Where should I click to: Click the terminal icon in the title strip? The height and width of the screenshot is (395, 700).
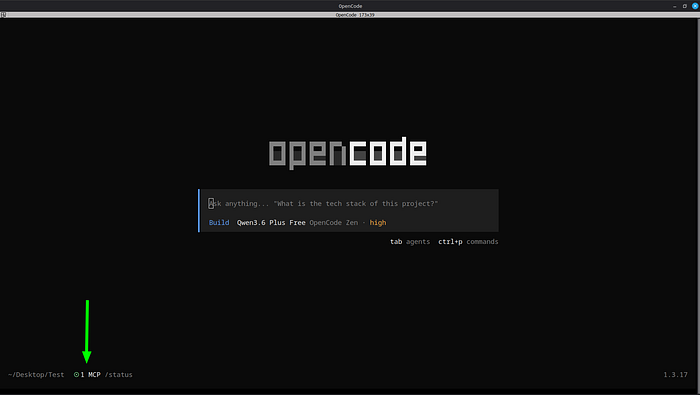click(3, 15)
